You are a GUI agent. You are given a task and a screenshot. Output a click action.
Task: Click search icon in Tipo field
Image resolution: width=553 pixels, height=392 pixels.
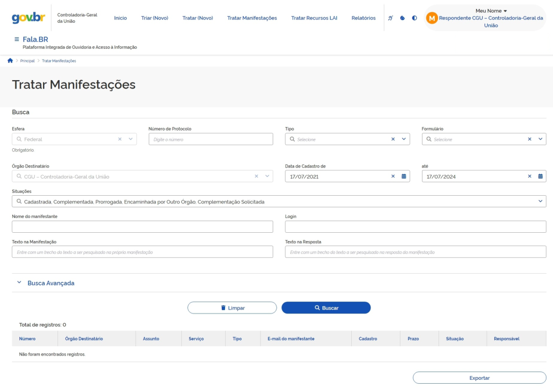[293, 139]
